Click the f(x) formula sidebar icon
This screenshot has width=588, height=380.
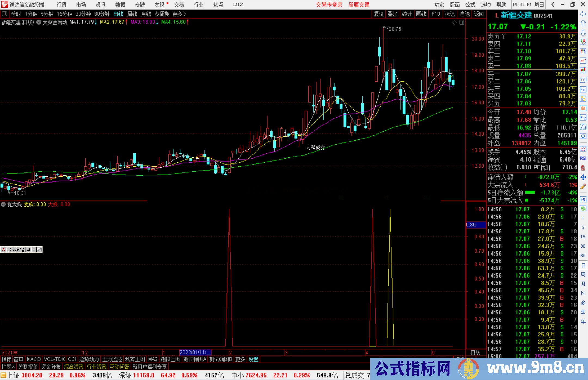(x=583, y=127)
